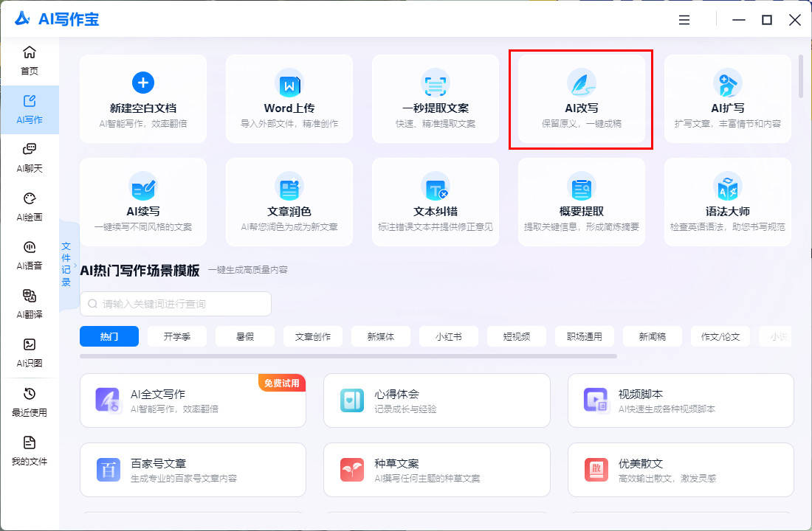The image size is (812, 531).
Task: Click the 新建空白文档 plus icon
Action: [x=143, y=82]
